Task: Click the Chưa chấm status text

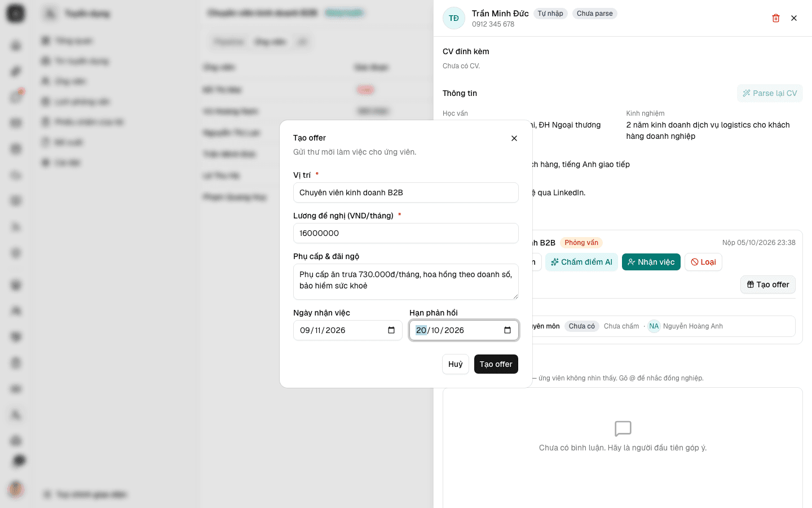Action: pyautogui.click(x=621, y=326)
